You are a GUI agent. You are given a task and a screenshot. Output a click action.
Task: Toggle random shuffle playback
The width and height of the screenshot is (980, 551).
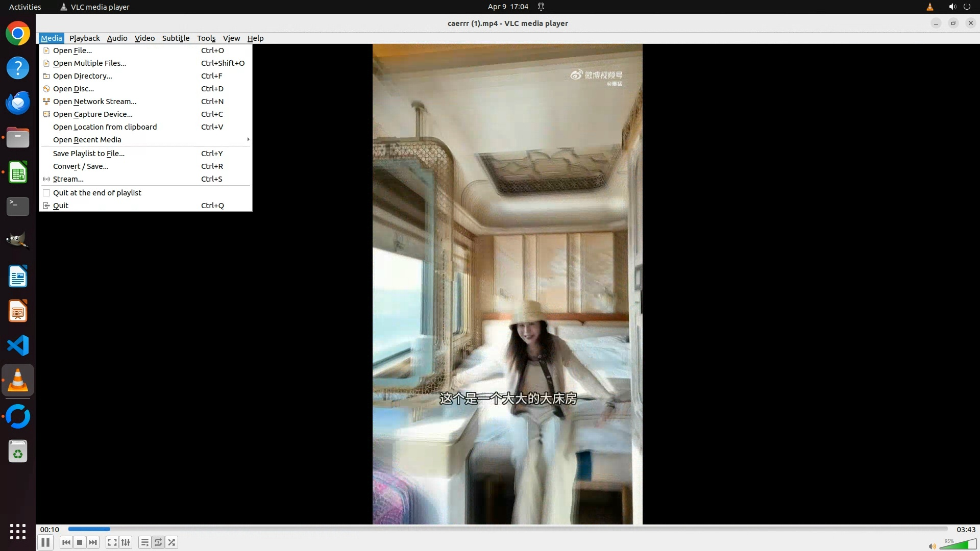pos(172,542)
